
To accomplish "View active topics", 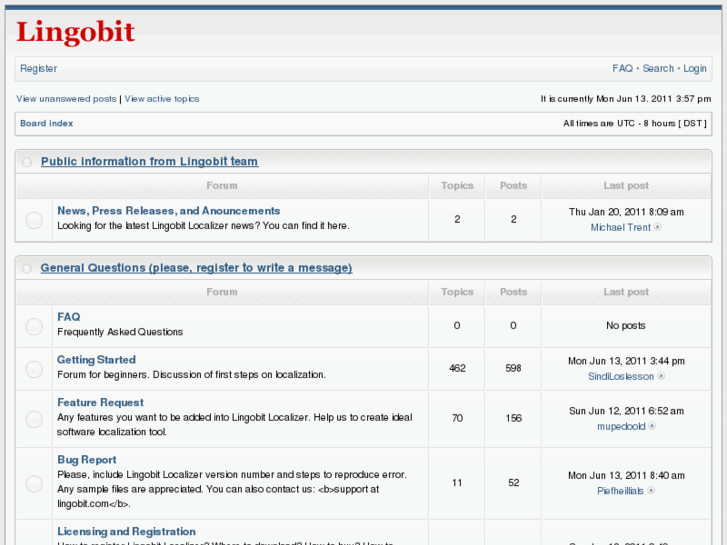I will tap(162, 99).
